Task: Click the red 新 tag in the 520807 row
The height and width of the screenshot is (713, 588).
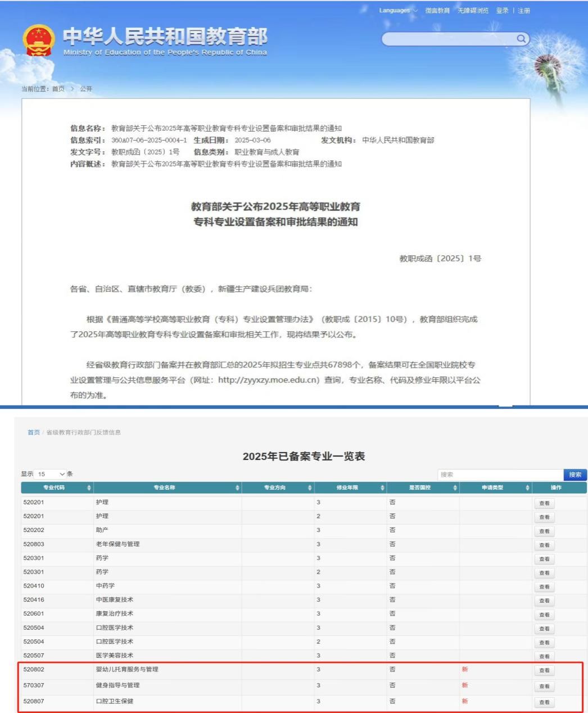Action: point(465,701)
